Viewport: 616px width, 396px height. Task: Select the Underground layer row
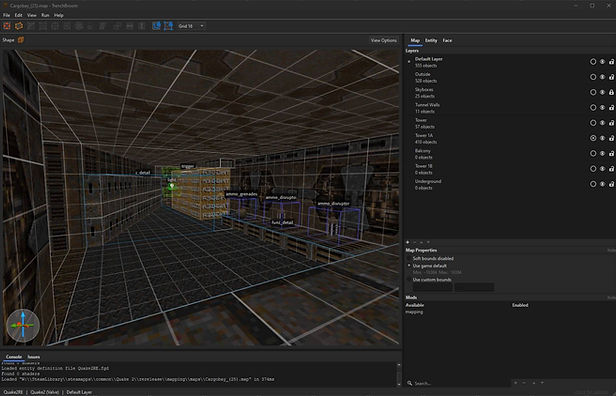click(510, 184)
